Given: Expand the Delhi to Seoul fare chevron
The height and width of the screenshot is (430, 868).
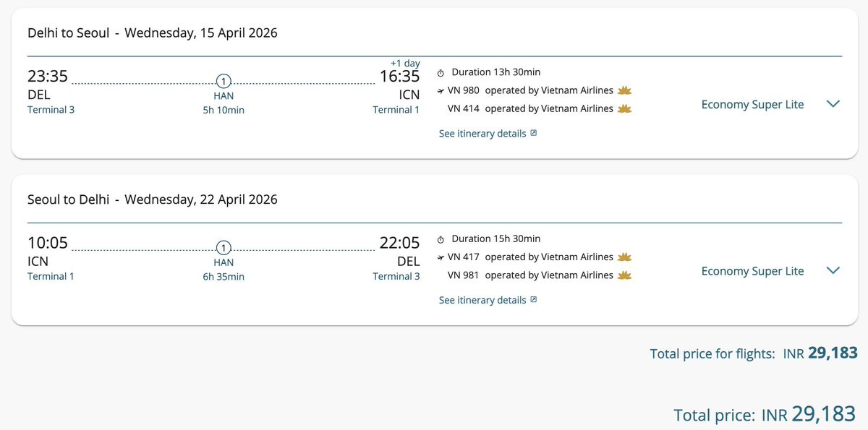Looking at the screenshot, I should coord(833,104).
